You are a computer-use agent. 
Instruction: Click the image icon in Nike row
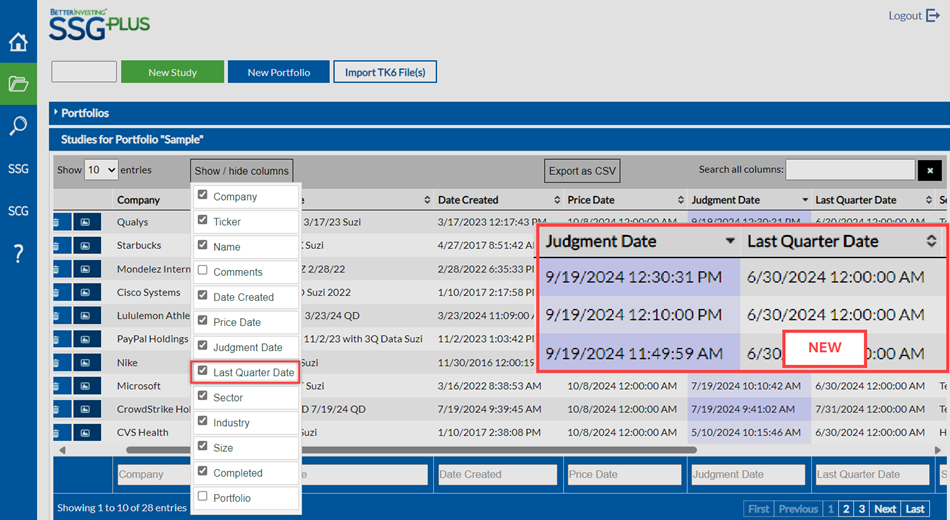coord(87,362)
